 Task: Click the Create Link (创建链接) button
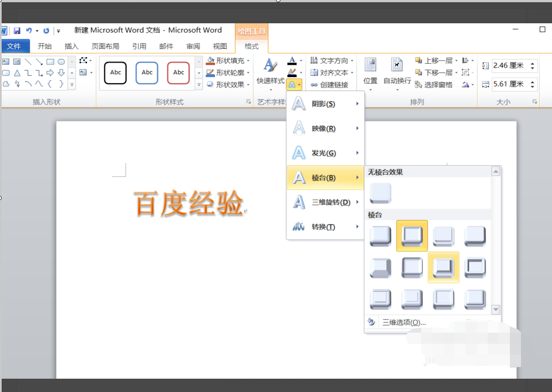[329, 85]
